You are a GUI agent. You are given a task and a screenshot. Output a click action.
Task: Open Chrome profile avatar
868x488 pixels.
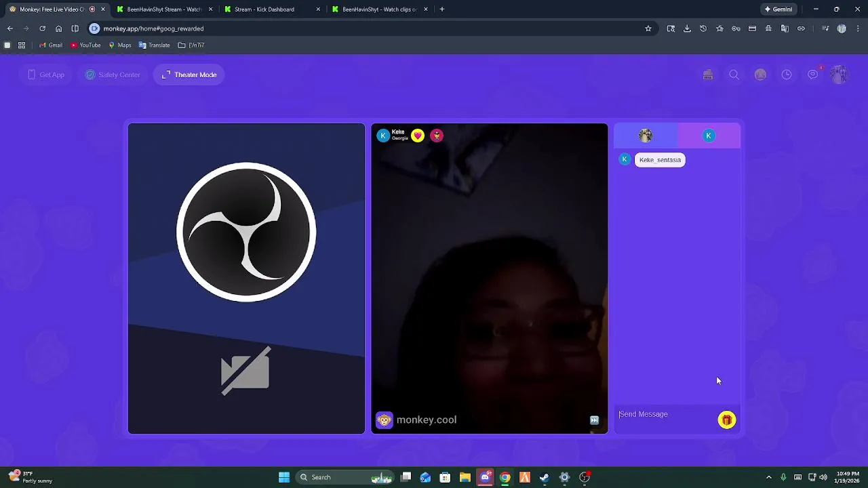pos(842,28)
